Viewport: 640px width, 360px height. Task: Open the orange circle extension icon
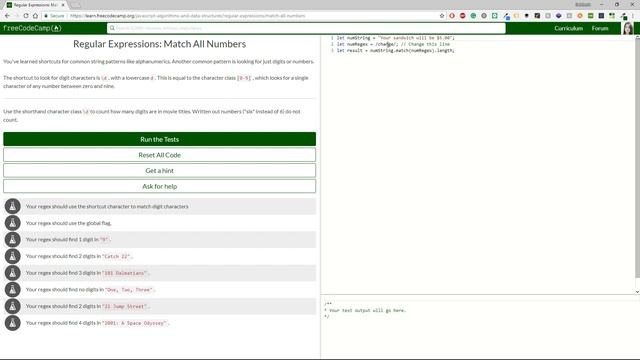click(580, 16)
